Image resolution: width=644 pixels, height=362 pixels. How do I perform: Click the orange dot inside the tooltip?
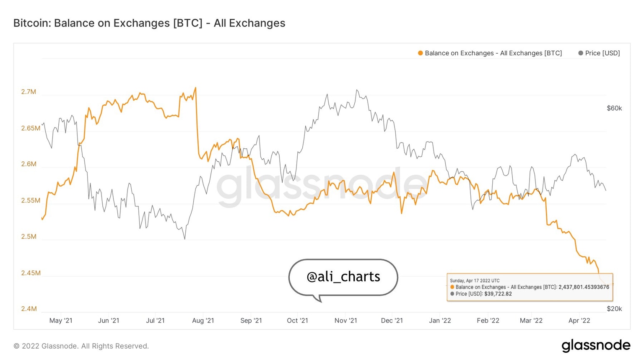(452, 287)
